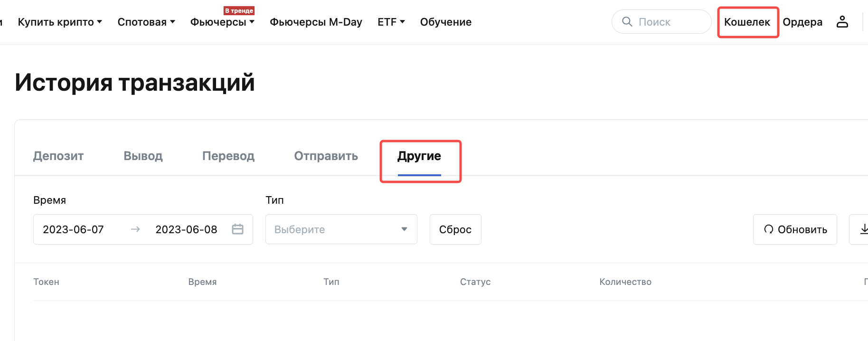Switch to the Вывод tab
Image resolution: width=868 pixels, height=341 pixels.
pyautogui.click(x=143, y=156)
